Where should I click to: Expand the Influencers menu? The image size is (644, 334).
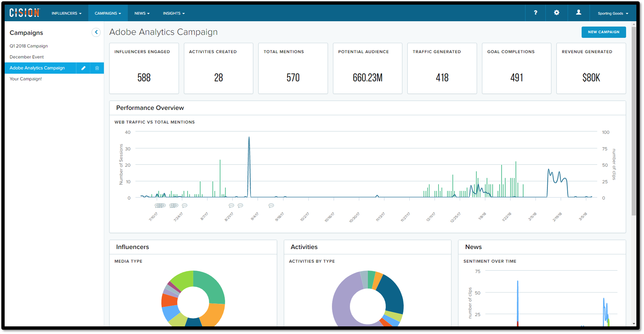pyautogui.click(x=66, y=13)
